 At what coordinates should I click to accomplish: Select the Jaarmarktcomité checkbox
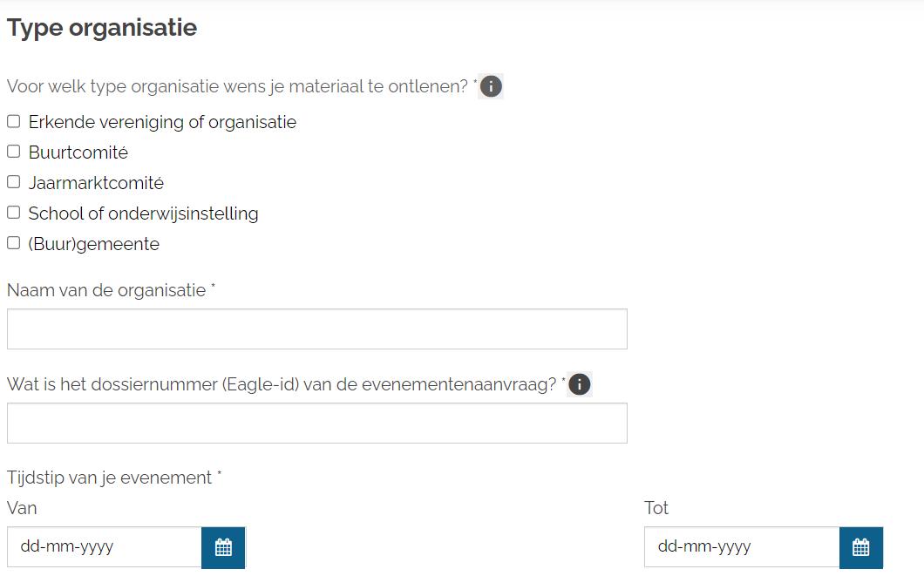14,183
